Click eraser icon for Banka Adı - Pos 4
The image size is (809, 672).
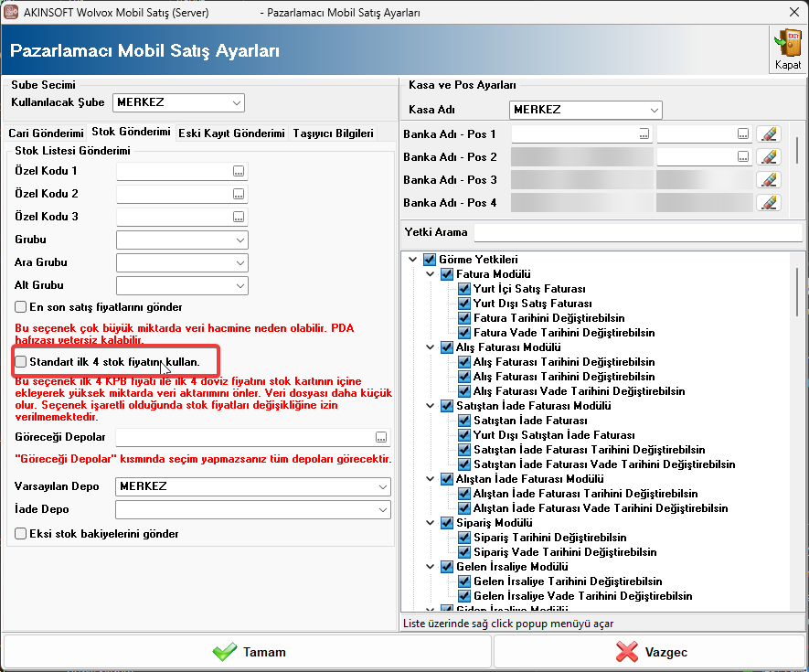[770, 203]
